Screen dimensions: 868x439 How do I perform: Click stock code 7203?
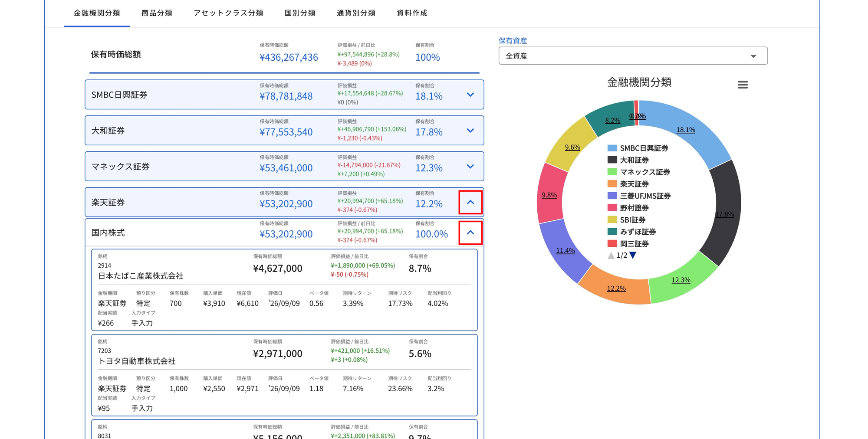(x=104, y=351)
